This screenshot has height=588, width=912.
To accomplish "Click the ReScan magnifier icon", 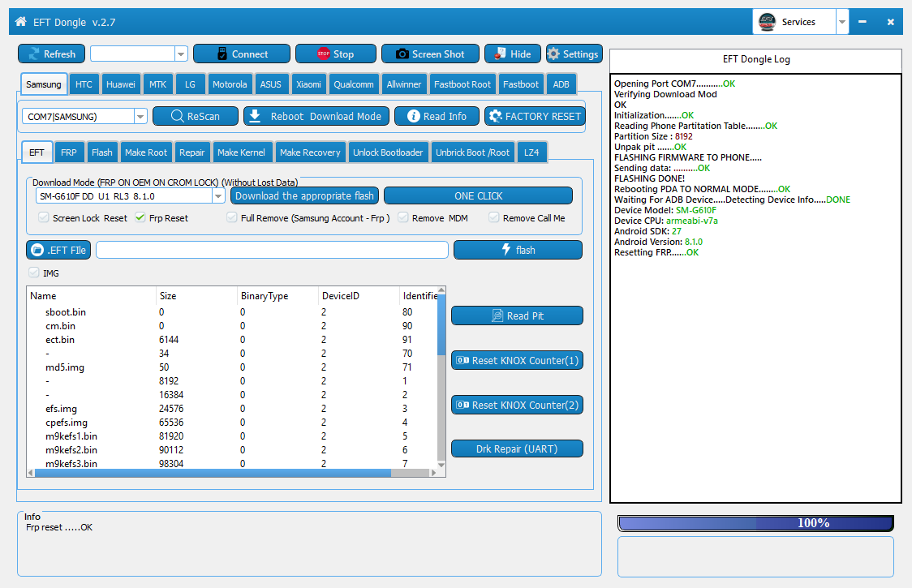I will coord(178,116).
